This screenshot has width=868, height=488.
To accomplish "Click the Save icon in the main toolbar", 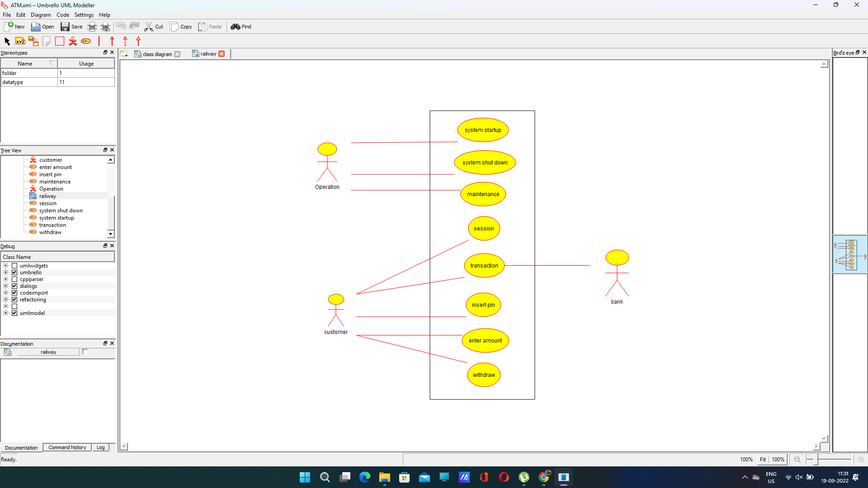I will click(66, 27).
